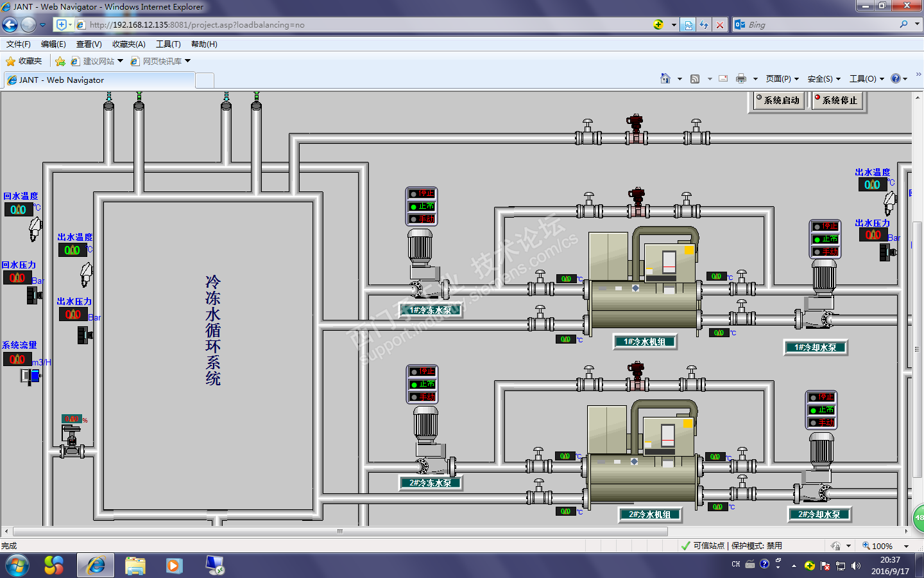
Task: Click the 2#冷水机组 label button
Action: [x=650, y=514]
